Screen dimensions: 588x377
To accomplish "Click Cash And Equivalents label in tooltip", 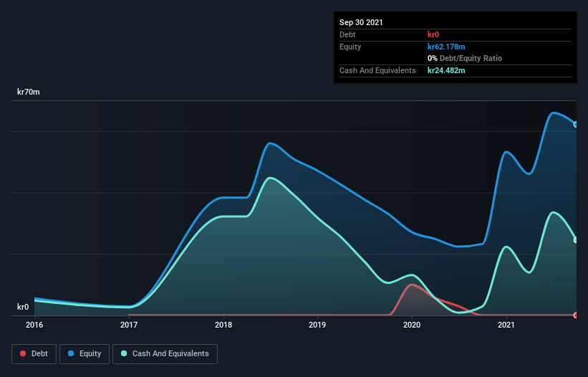I will tap(377, 70).
